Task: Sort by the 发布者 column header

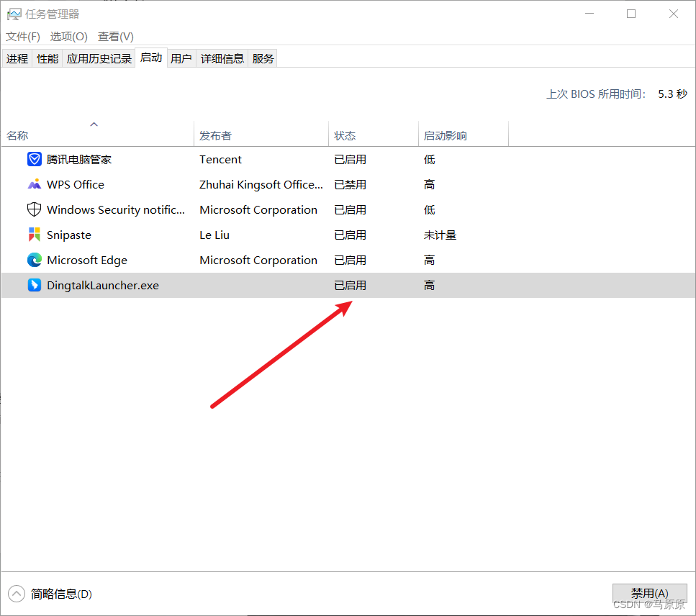Action: (261, 133)
